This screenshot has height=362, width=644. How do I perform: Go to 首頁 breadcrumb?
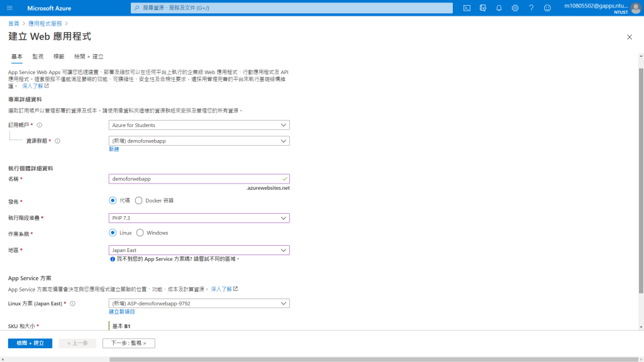[x=14, y=23]
